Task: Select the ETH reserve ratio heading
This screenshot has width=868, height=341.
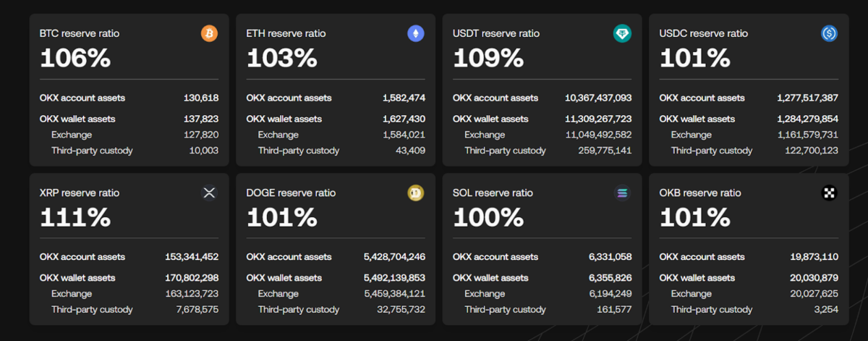Action: (x=286, y=33)
